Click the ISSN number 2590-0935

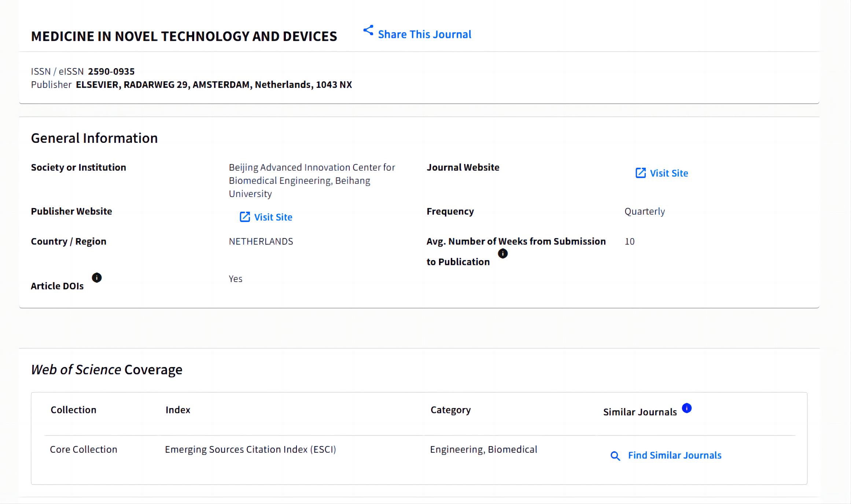click(x=111, y=71)
